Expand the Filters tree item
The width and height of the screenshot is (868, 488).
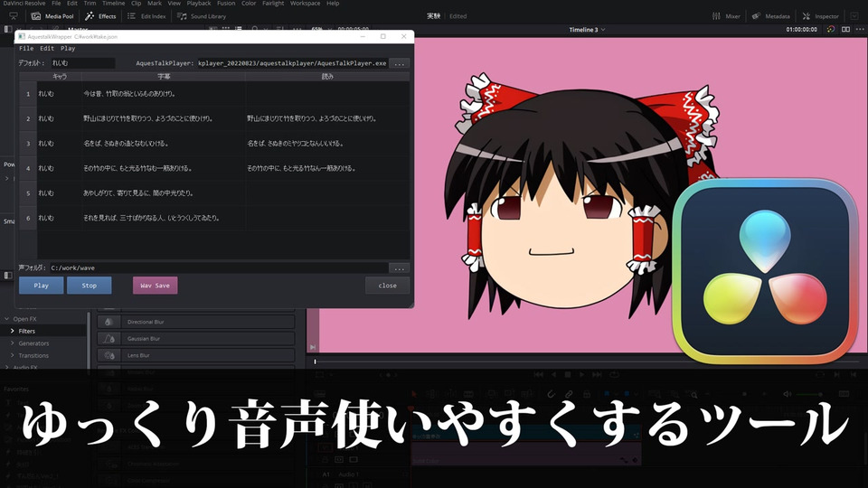(x=12, y=331)
